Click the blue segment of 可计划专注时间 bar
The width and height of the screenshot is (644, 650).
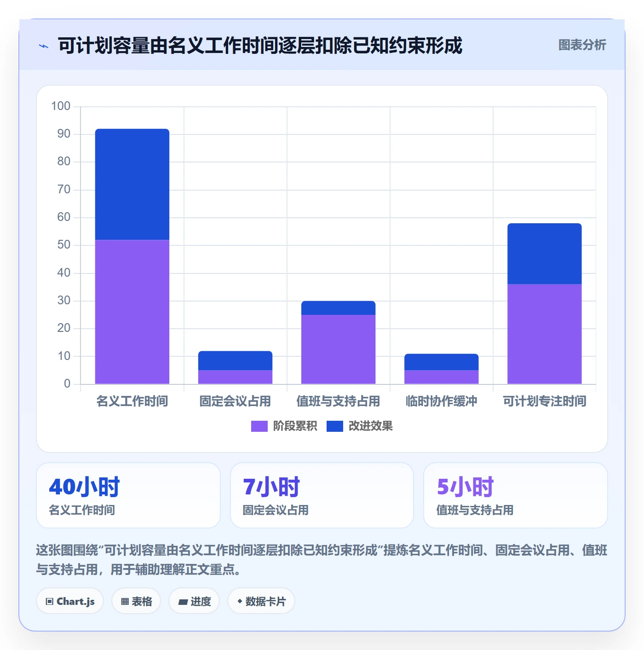click(544, 254)
